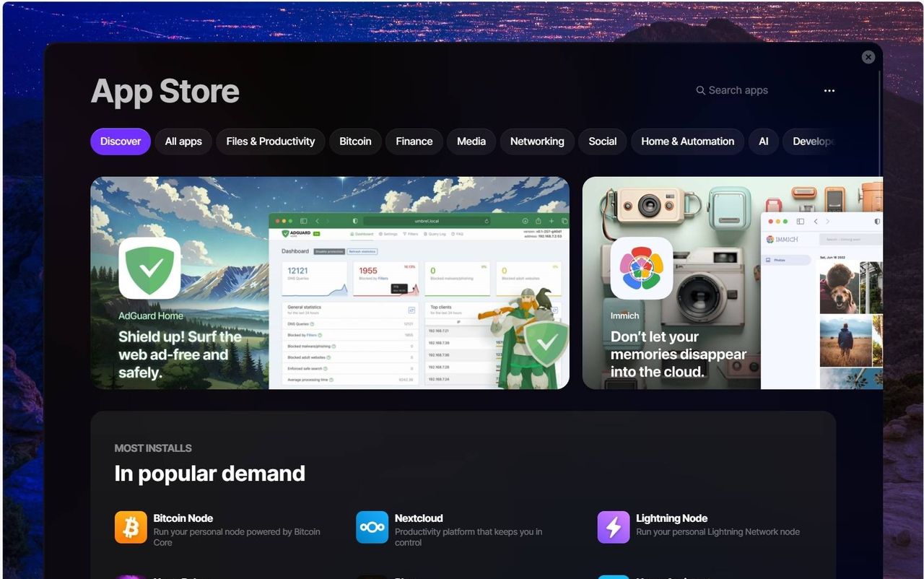Open the Files & Productivity category
924x579 pixels.
[x=271, y=142]
